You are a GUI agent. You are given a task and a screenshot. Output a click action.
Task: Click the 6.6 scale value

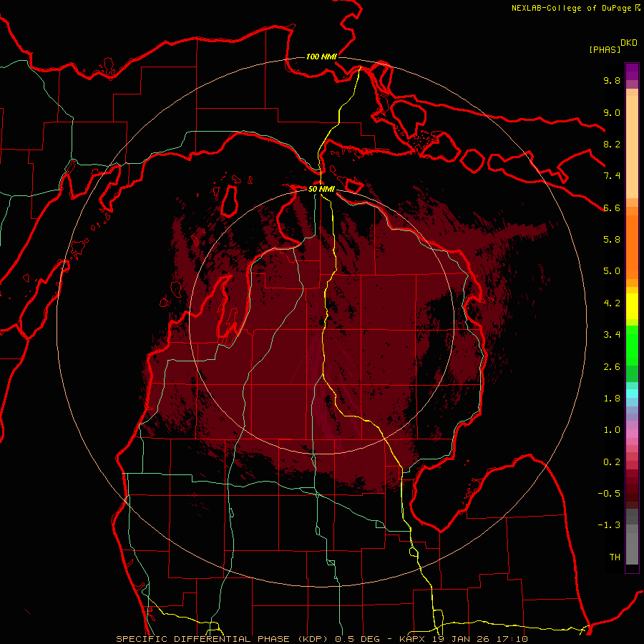click(x=612, y=208)
